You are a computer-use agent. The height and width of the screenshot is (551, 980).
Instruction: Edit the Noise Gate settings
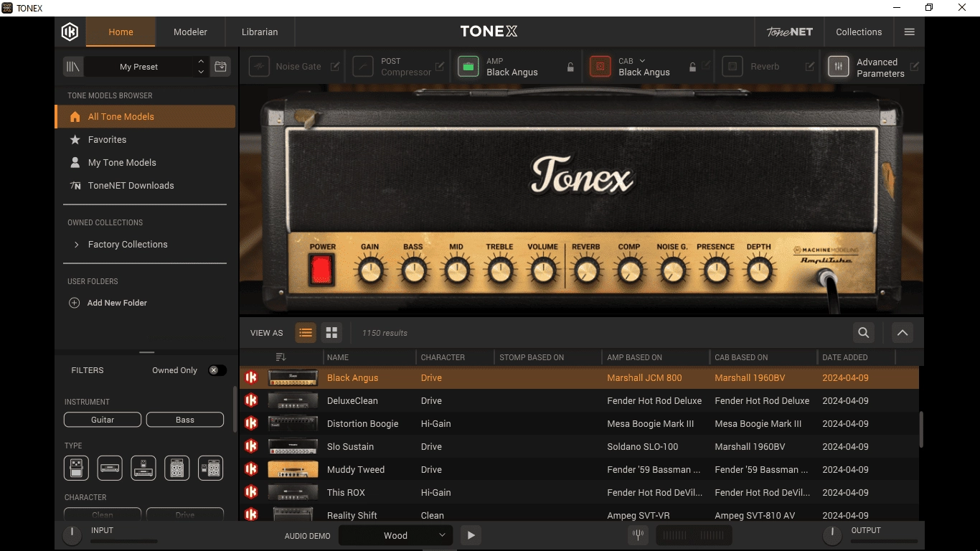335,67
